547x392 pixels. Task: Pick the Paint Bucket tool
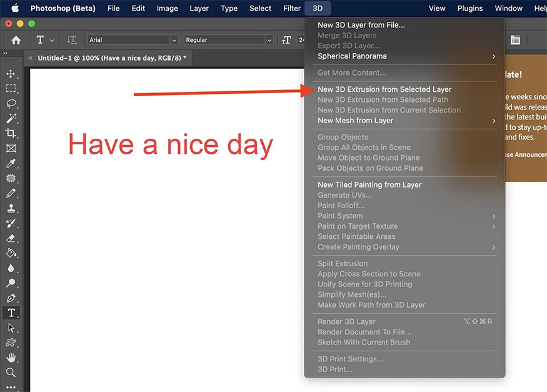click(11, 253)
